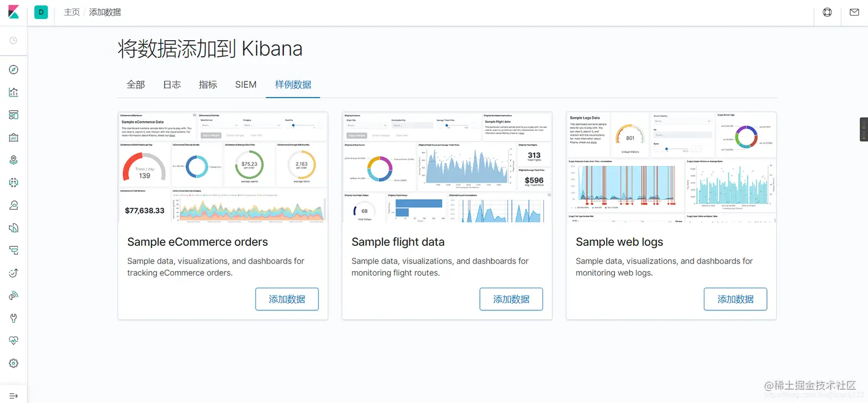Switch to the 全部 tab
The image size is (868, 403).
135,84
